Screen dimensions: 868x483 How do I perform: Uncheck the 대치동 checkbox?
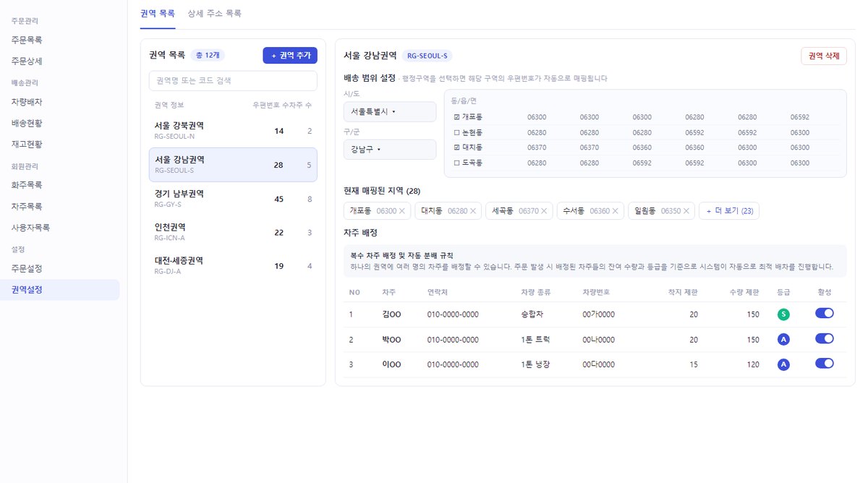click(456, 148)
